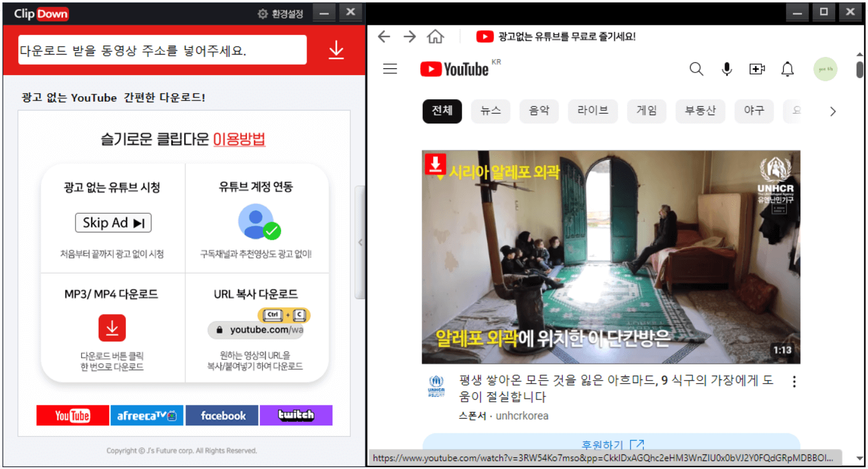
Task: Click the video address input field
Action: tap(162, 50)
